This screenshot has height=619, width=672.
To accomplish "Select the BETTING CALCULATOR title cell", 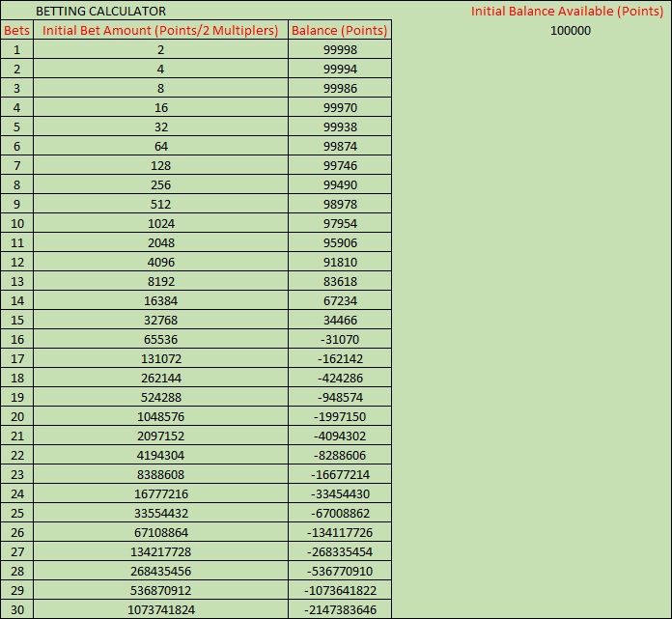I will (x=100, y=12).
